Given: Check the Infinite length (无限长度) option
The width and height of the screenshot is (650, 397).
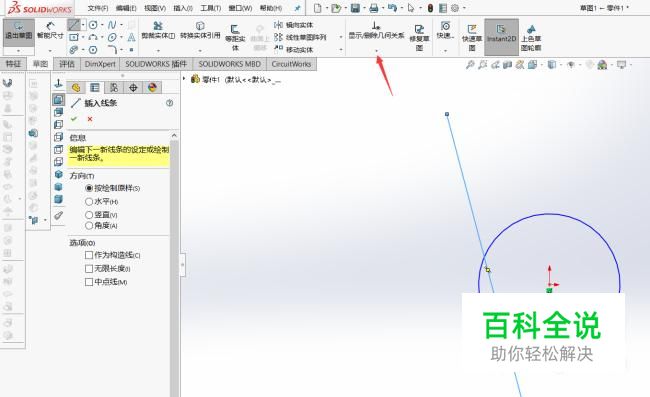Looking at the screenshot, I should tap(89, 269).
